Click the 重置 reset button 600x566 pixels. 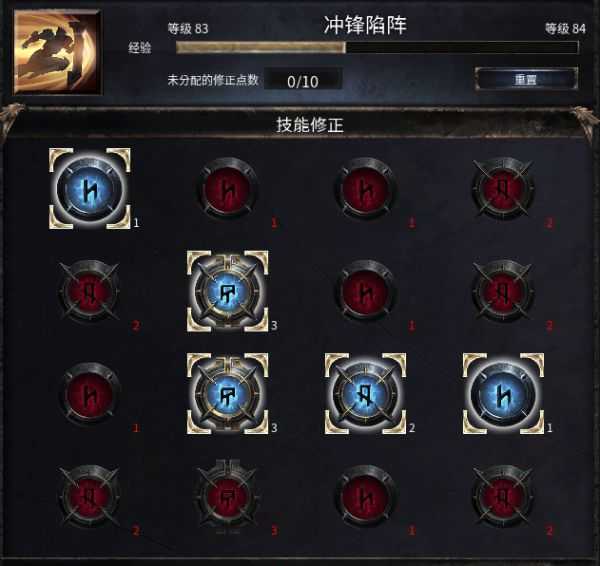(x=526, y=79)
